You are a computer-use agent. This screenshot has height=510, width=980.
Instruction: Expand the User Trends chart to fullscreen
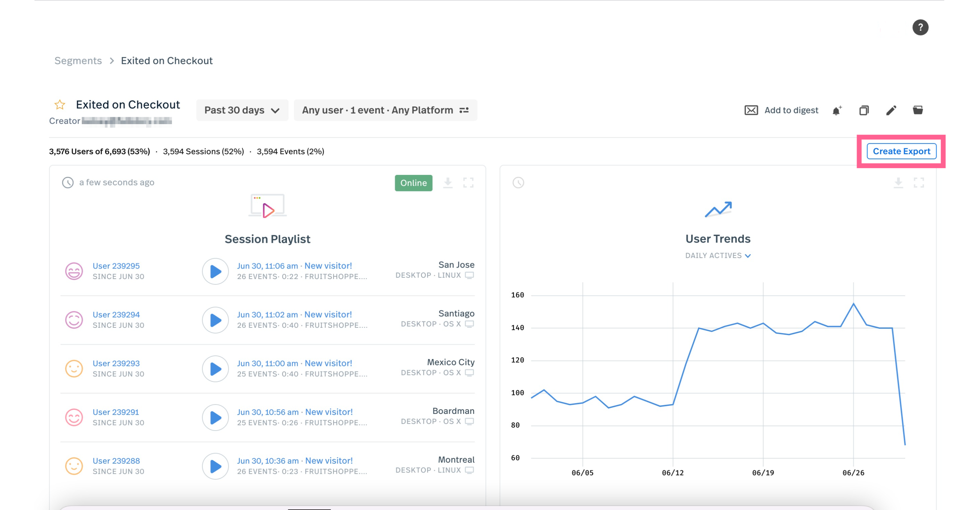pos(920,183)
